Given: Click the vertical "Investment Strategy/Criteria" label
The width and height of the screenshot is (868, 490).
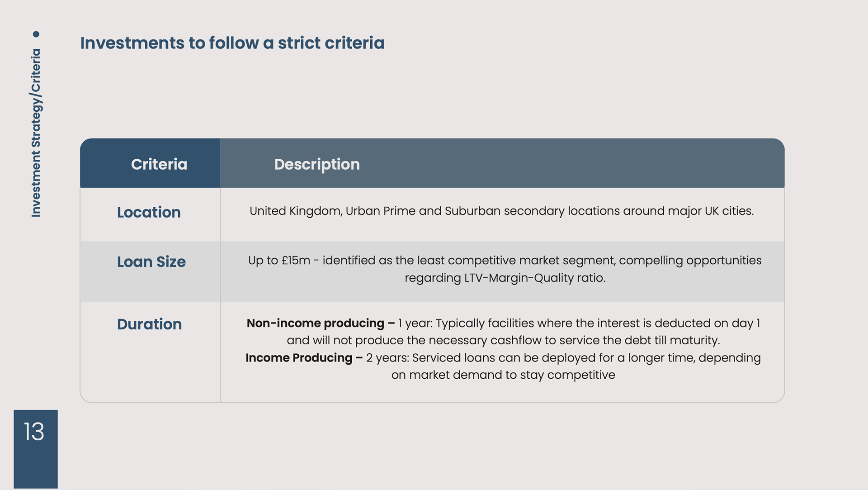Looking at the screenshot, I should tap(36, 133).
